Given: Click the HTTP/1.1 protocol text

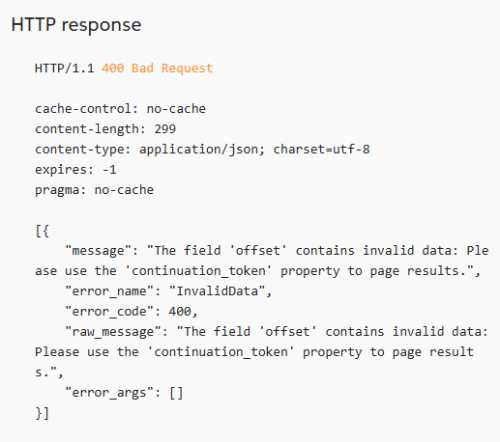Looking at the screenshot, I should tap(65, 68).
